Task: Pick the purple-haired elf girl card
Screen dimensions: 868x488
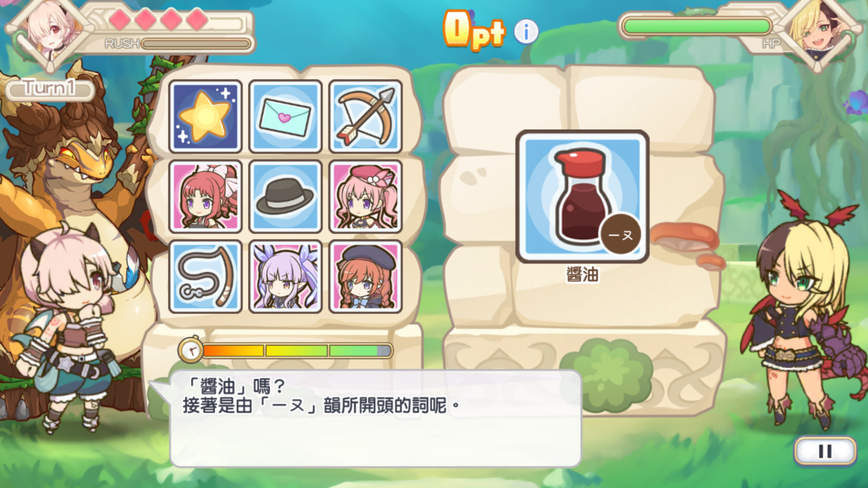Action: pos(285,277)
